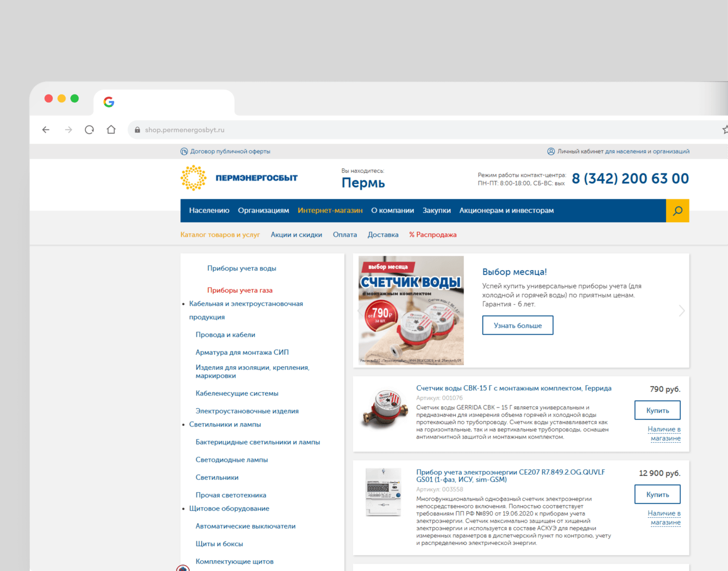Open the Интернет-магазин menu item

pos(330,211)
